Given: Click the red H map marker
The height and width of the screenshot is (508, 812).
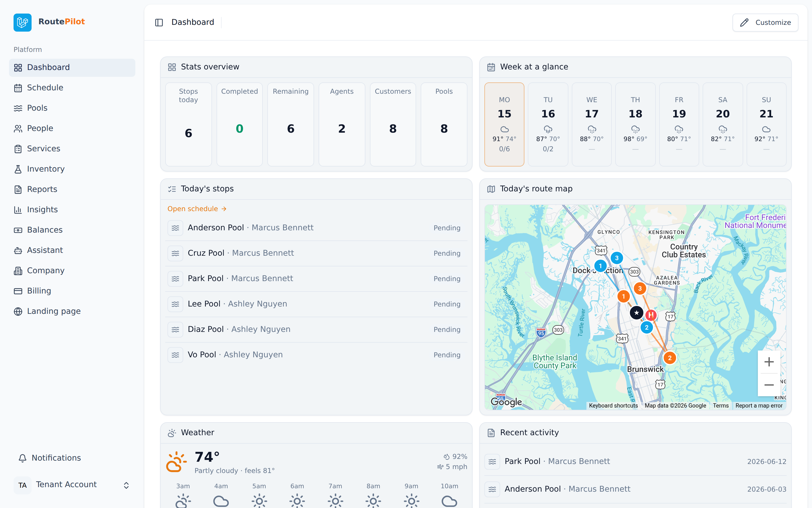Looking at the screenshot, I should pos(651,315).
